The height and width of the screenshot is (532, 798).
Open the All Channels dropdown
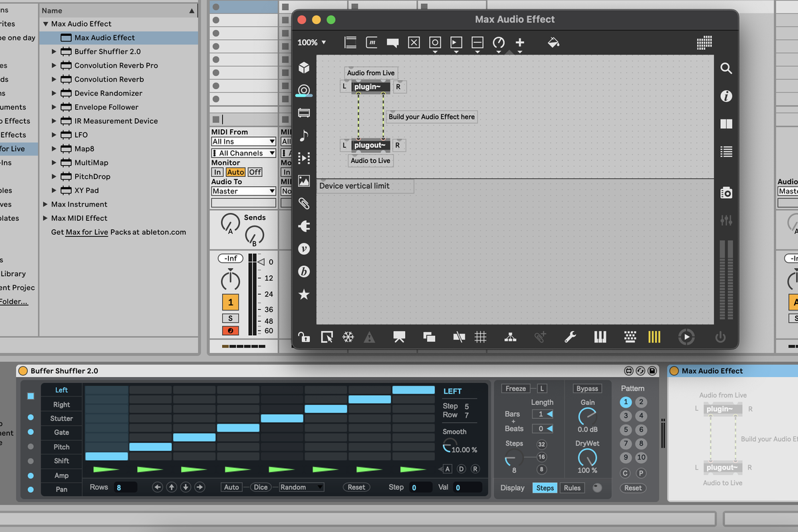tap(243, 154)
